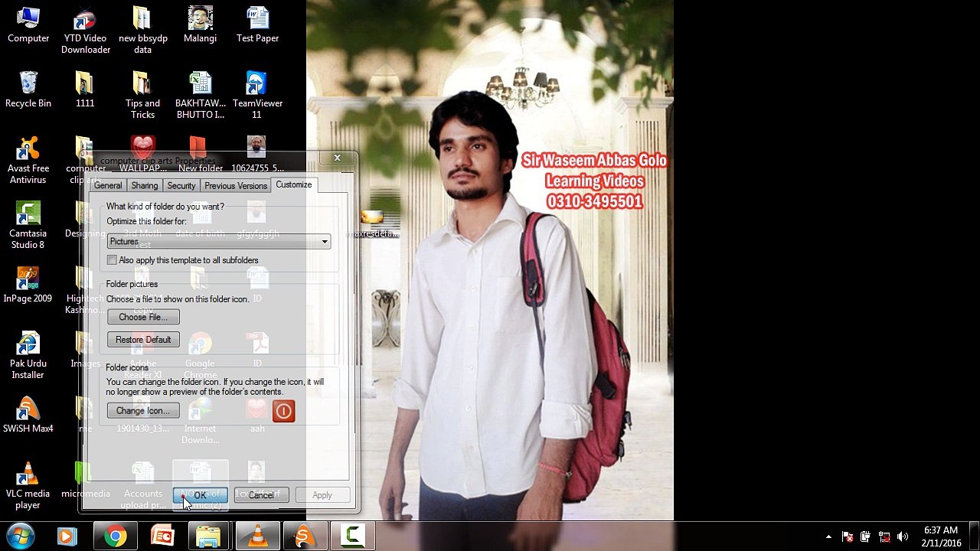The width and height of the screenshot is (980, 551).
Task: Select the Camtasia Studio 8 desktop shortcut
Action: 28,226
